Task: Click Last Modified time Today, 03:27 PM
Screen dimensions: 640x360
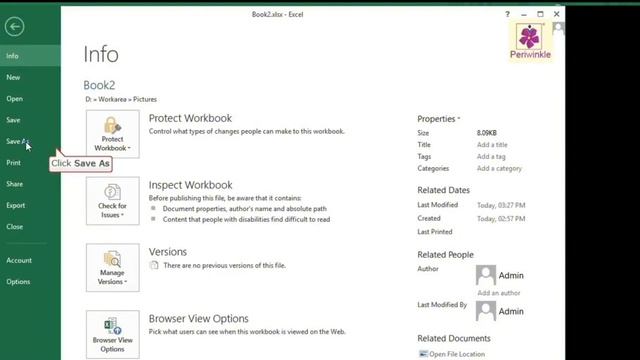Action: pos(501,205)
